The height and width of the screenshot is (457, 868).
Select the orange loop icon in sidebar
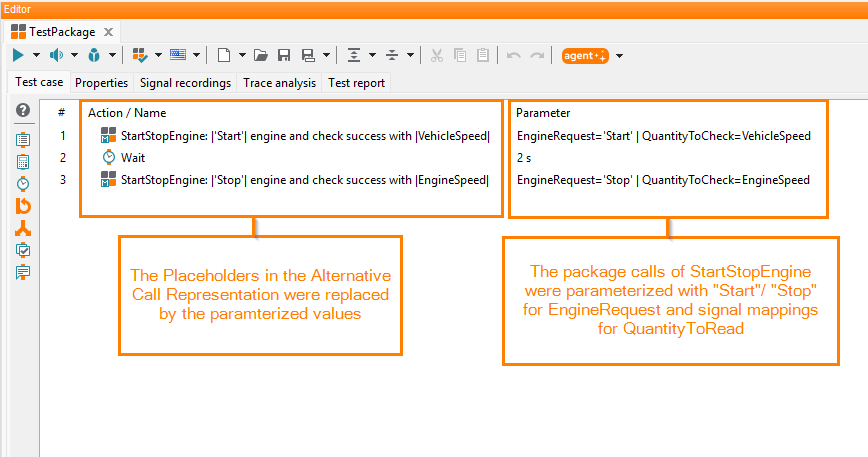click(23, 206)
